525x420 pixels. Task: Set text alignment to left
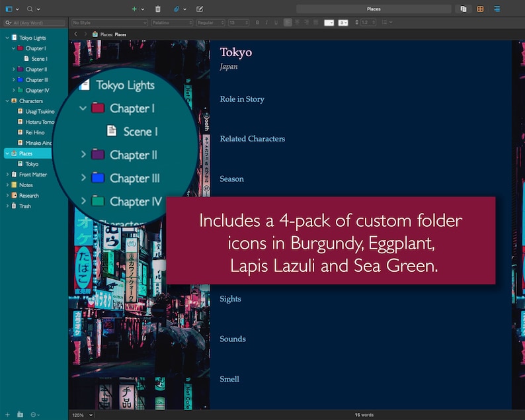[288, 22]
